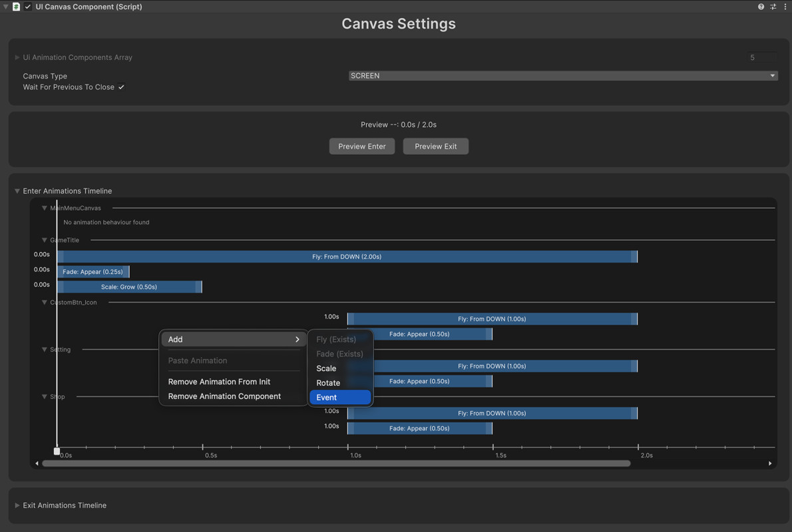Toggle the UI Canvas Component enabled checkbox
792x532 pixels.
28,7
